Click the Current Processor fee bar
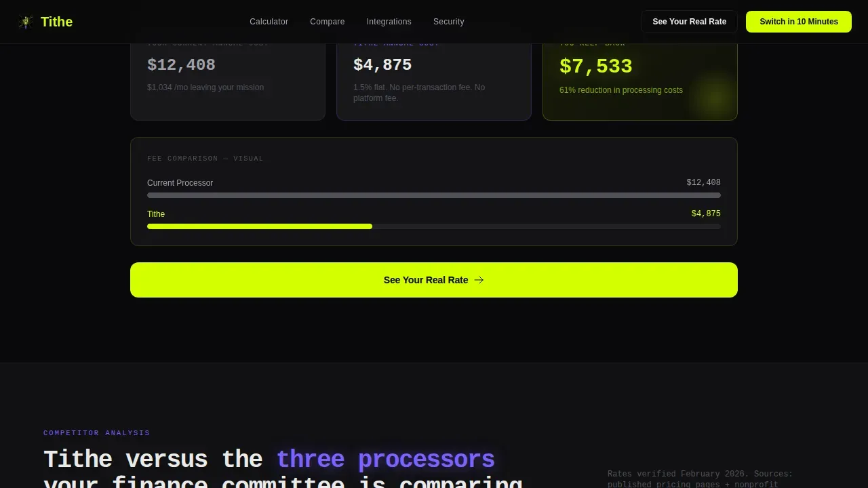This screenshot has width=868, height=488. (434, 195)
